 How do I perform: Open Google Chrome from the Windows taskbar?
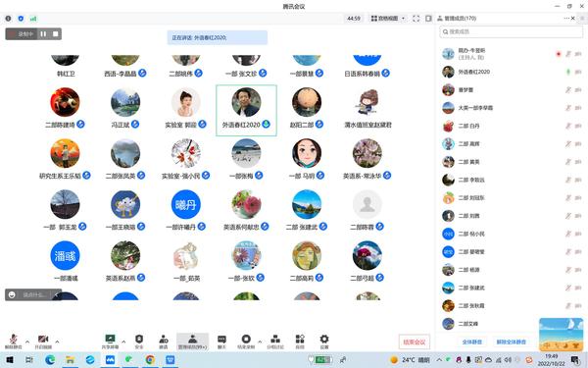tap(150, 360)
